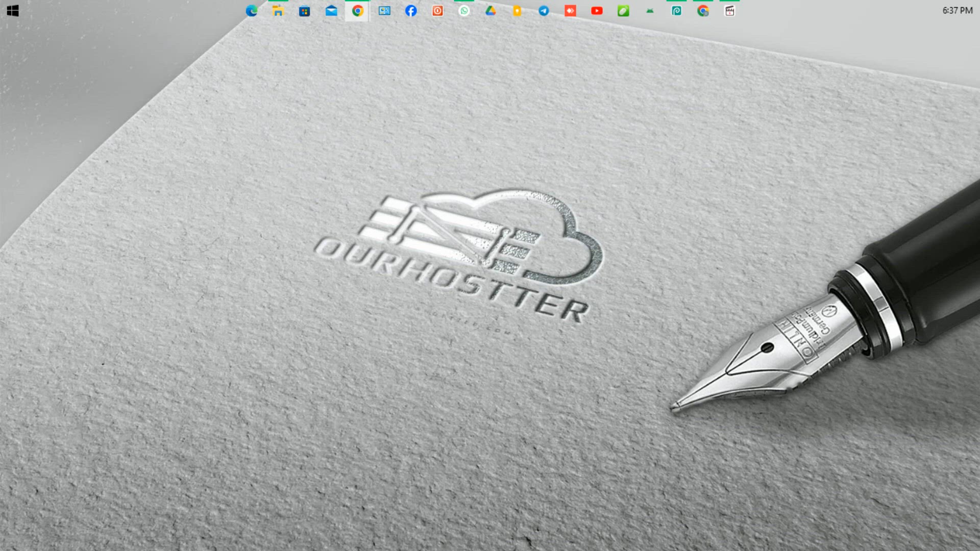
Task: Open the remote desktop style monitor icon
Action: click(x=384, y=11)
